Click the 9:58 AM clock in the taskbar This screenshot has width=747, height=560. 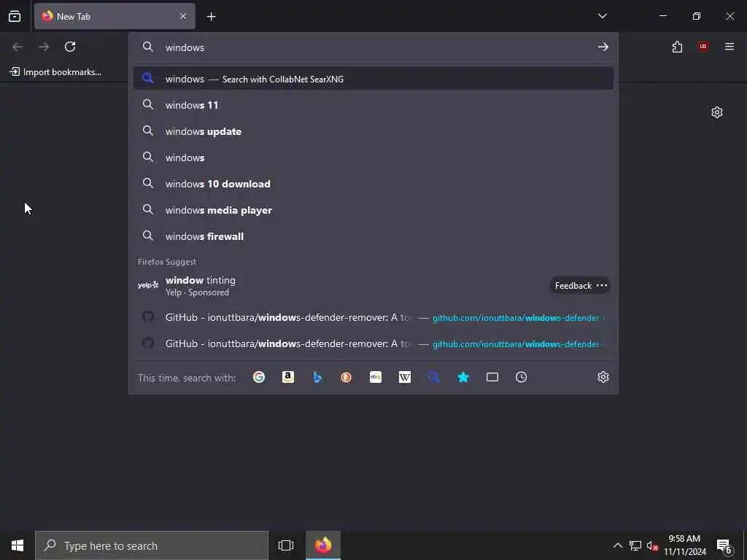click(684, 545)
